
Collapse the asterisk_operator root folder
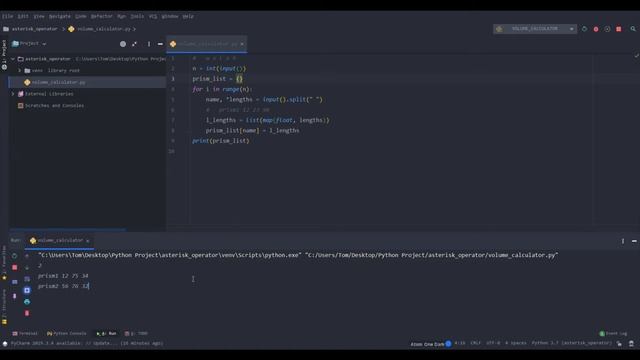pyautogui.click(x=13, y=59)
